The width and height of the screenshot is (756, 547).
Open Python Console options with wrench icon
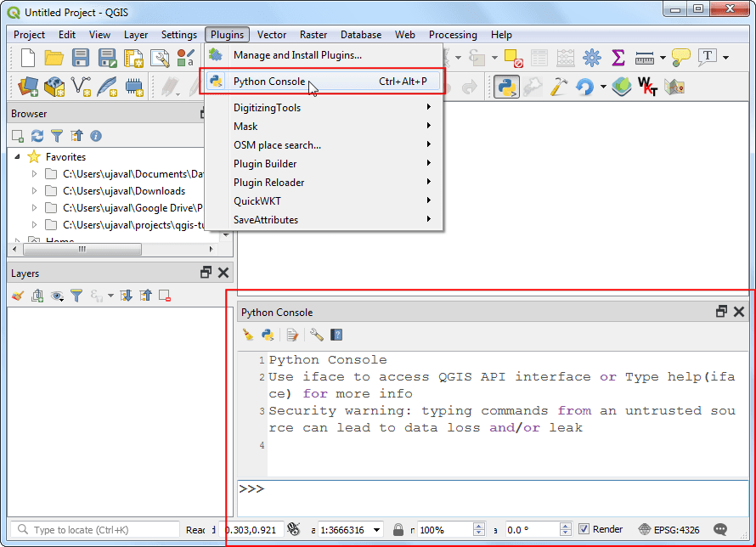pos(315,335)
